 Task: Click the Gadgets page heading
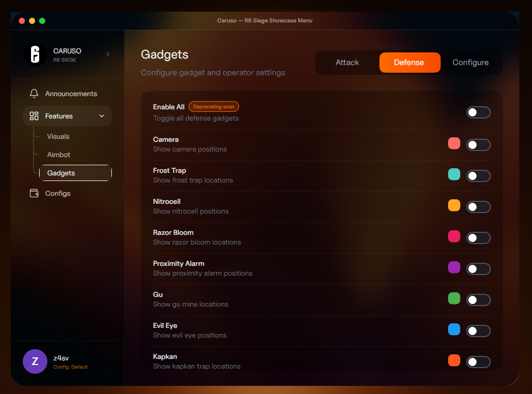(x=165, y=54)
